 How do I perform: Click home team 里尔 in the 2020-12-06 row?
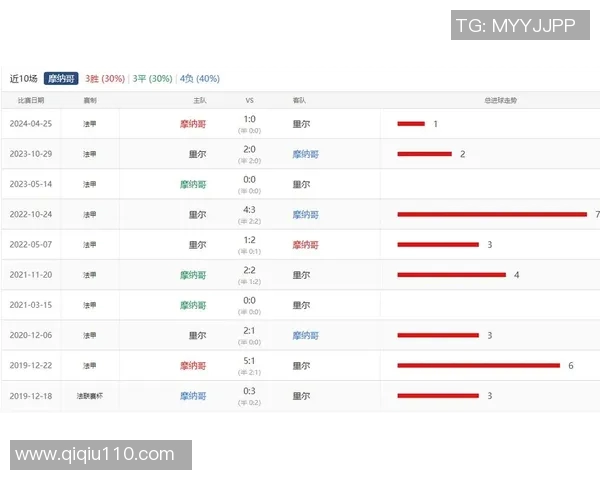pos(198,336)
